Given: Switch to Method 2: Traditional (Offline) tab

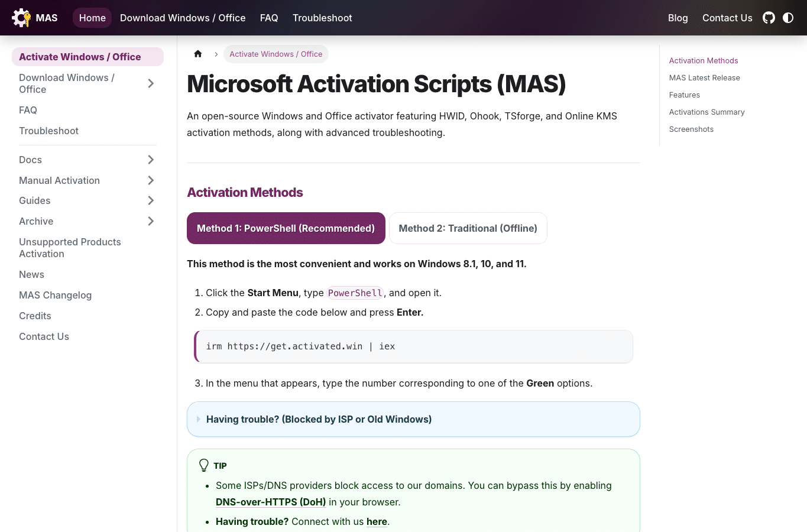Looking at the screenshot, I should click(468, 228).
